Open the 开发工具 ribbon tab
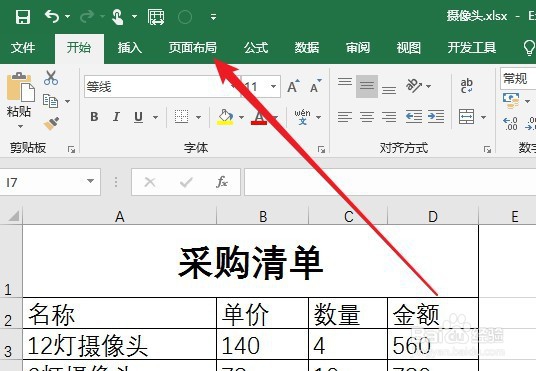The image size is (536, 371). (472, 48)
